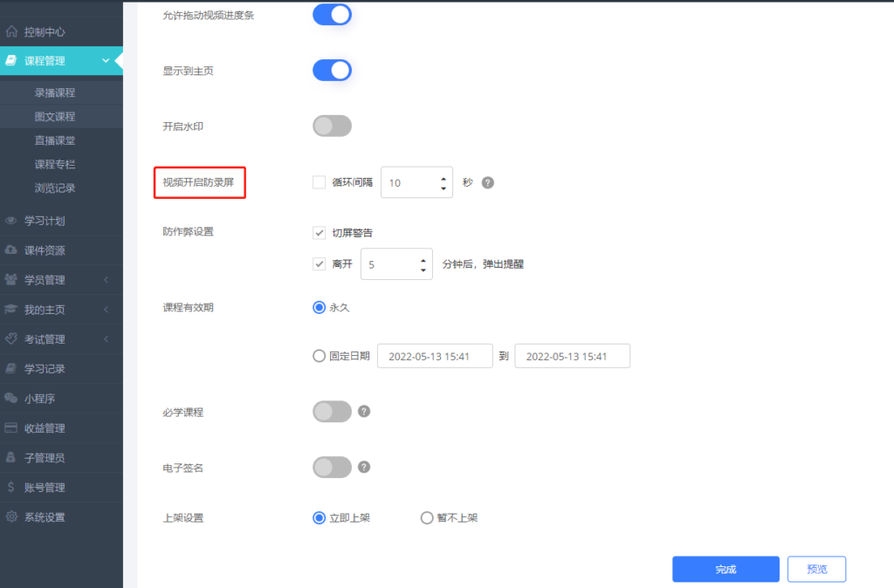Screen dimensions: 894x588
Task: Uncheck the 切屏警告 checkbox
Action: click(x=320, y=232)
